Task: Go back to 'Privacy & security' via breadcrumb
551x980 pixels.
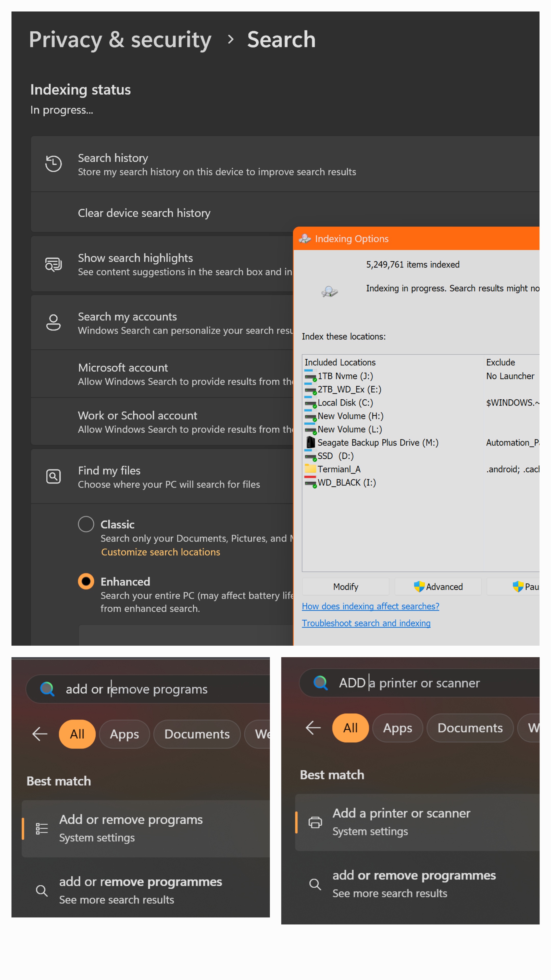Action: coord(120,40)
